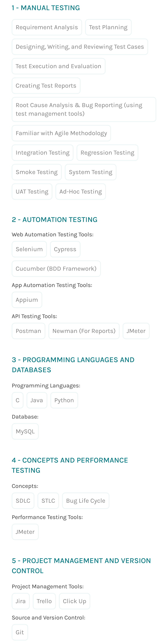This screenshot has width=168, height=644.
Task: Click the Ad-Hoc Testing tag
Action: click(x=80, y=192)
